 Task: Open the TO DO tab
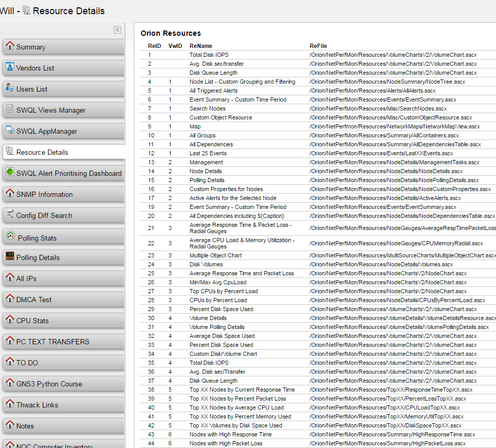pos(64,363)
